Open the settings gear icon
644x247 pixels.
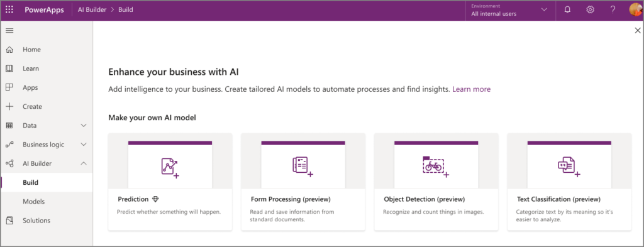tap(590, 10)
